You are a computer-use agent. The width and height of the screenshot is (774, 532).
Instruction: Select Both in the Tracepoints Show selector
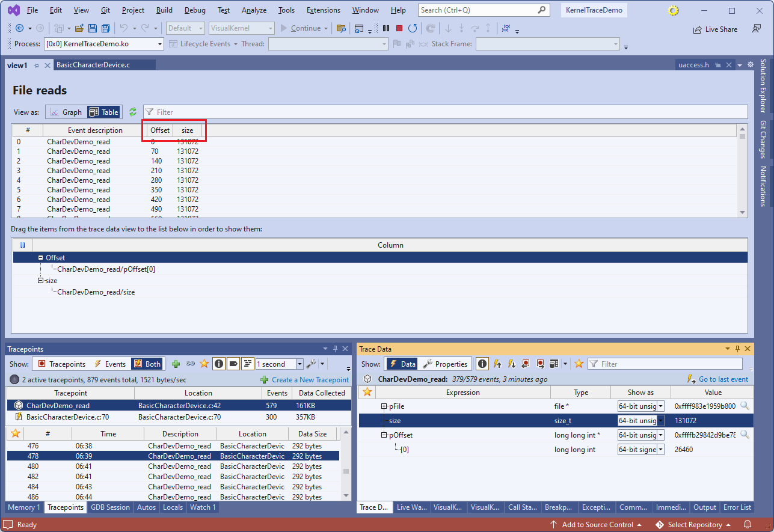(x=147, y=364)
